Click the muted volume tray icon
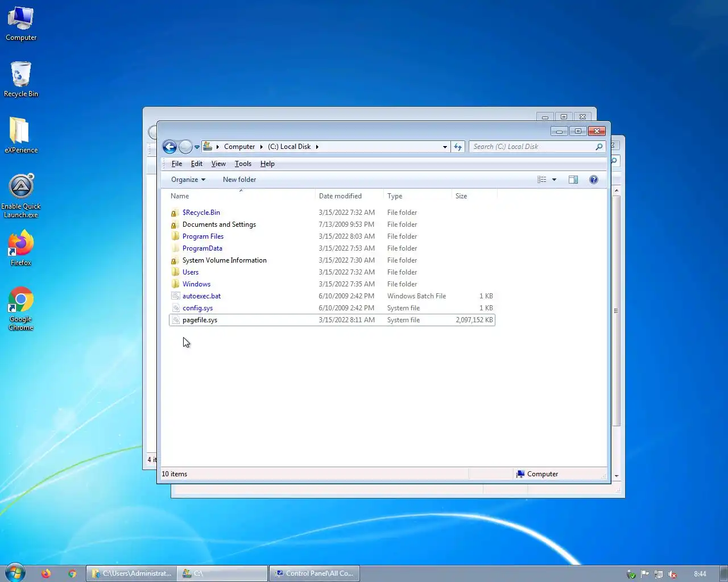 pos(672,574)
